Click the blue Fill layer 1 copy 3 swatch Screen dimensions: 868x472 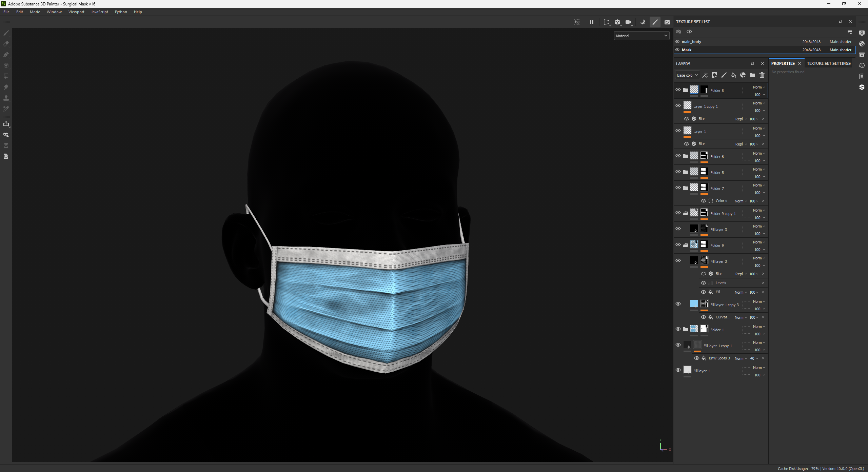tap(694, 304)
